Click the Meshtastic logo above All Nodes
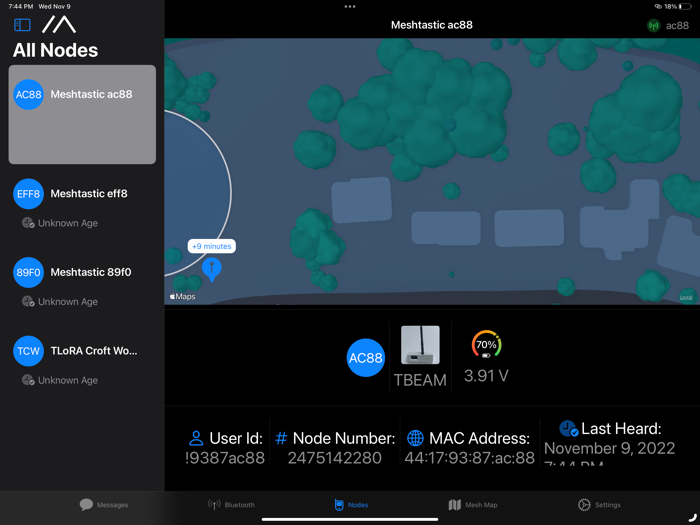This screenshot has height=525, width=700. click(59, 25)
